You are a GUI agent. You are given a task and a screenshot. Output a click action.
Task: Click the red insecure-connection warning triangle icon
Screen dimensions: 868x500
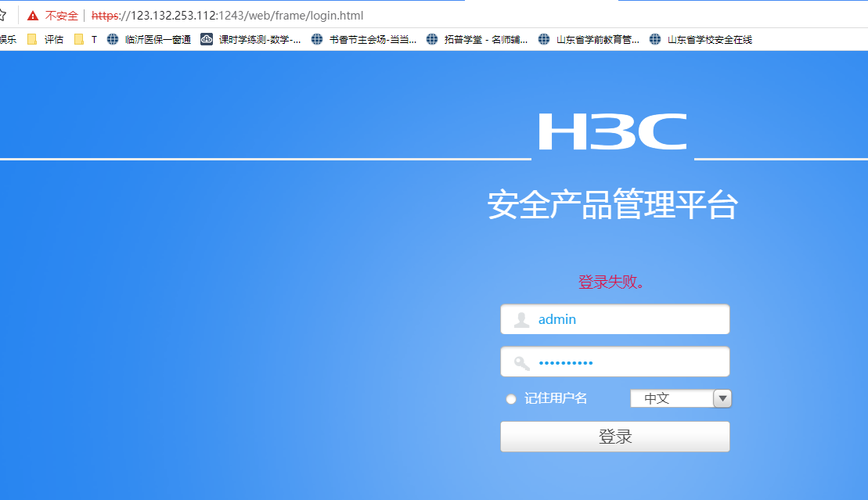tap(33, 16)
